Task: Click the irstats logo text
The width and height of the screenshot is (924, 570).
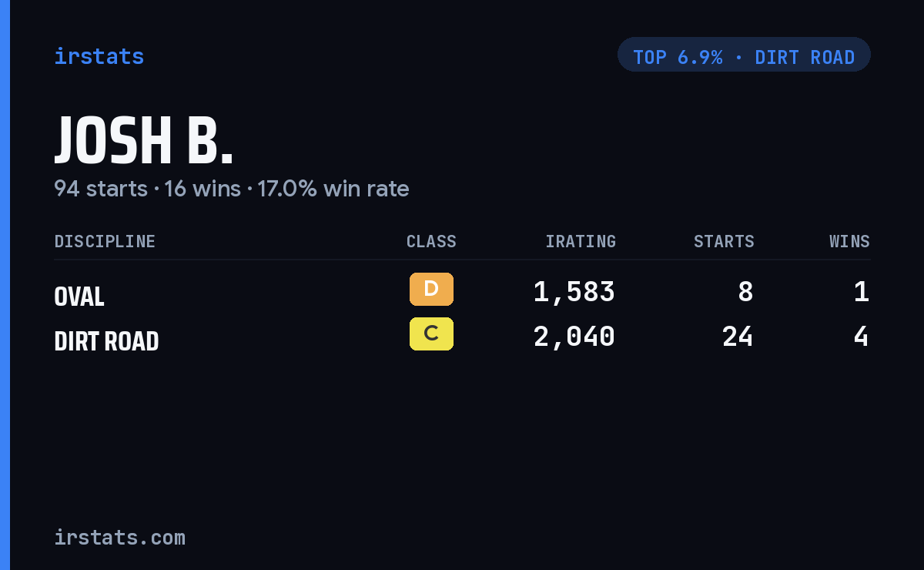Action: click(x=99, y=56)
